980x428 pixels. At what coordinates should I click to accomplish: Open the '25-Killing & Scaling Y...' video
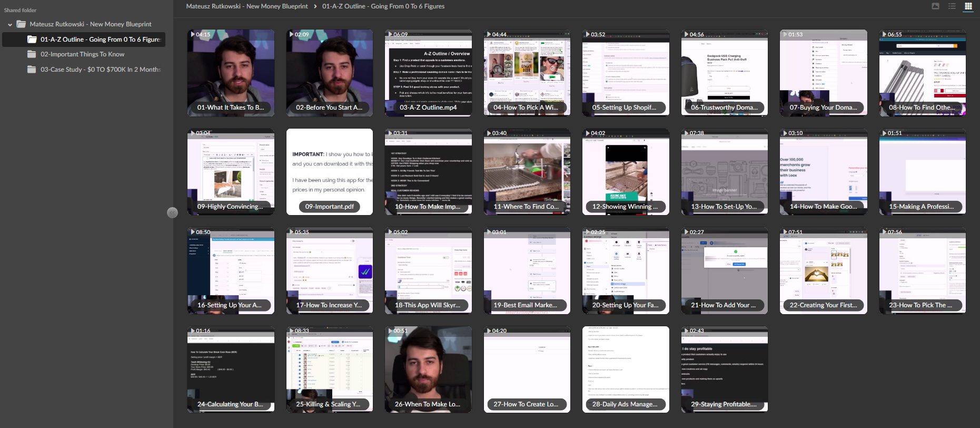coord(330,369)
